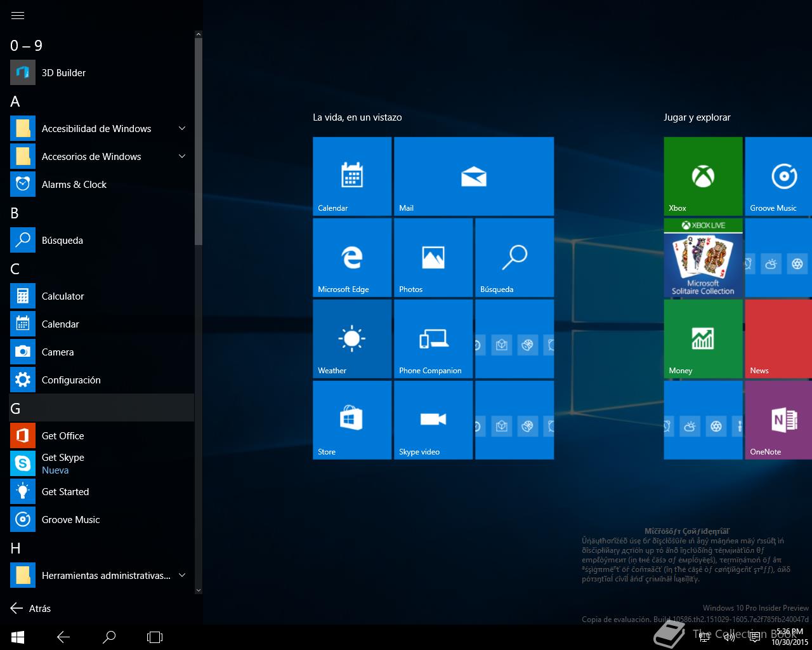Image resolution: width=812 pixels, height=650 pixels.
Task: Open Task View on the taskbar
Action: point(155,637)
